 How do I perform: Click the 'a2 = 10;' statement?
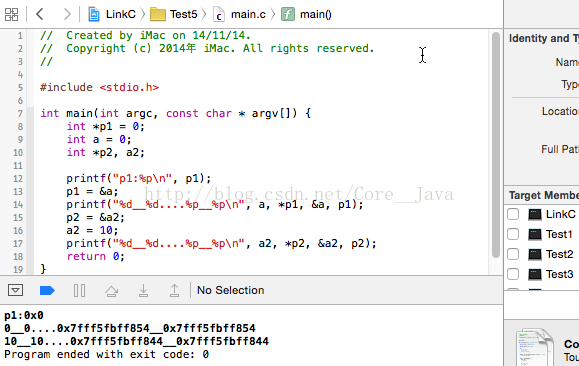pyautogui.click(x=92, y=230)
